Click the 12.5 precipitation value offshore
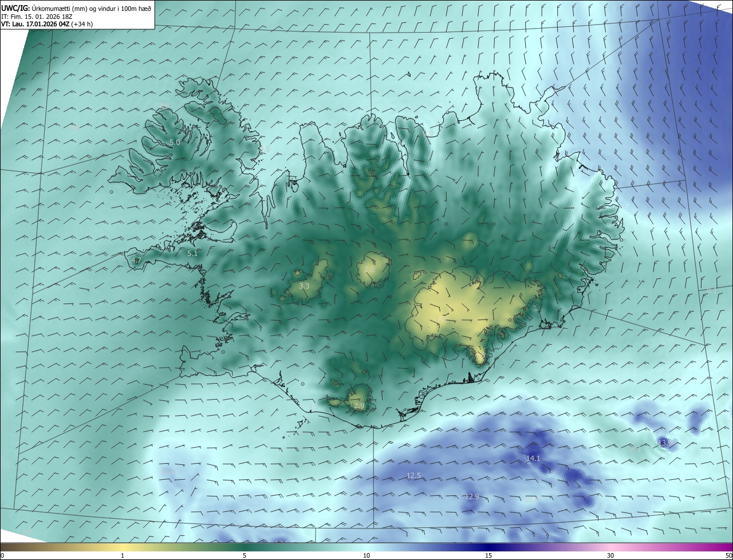Viewport: 733px width, 560px height. click(x=414, y=476)
